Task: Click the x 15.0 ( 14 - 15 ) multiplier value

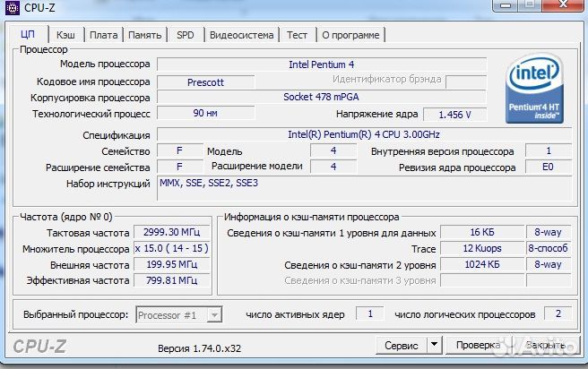Action: (x=171, y=248)
